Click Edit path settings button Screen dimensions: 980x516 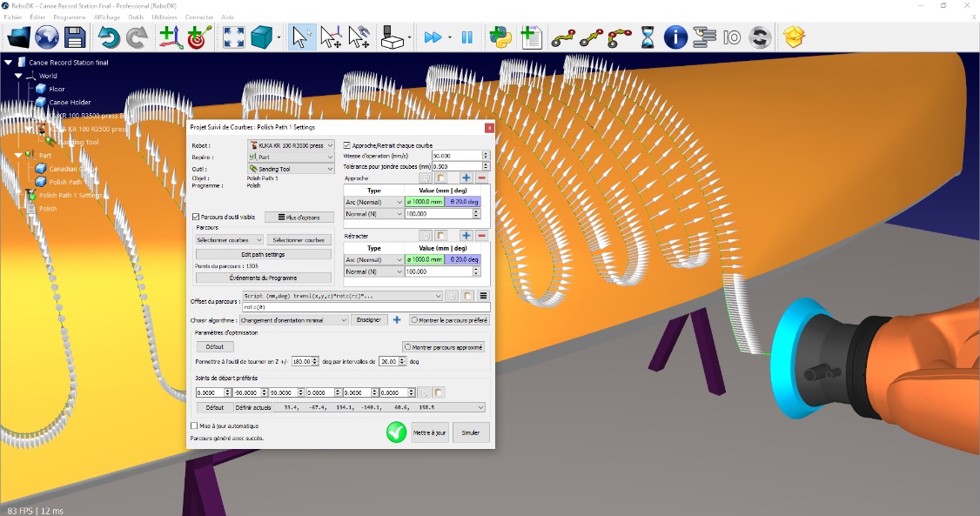click(x=263, y=254)
